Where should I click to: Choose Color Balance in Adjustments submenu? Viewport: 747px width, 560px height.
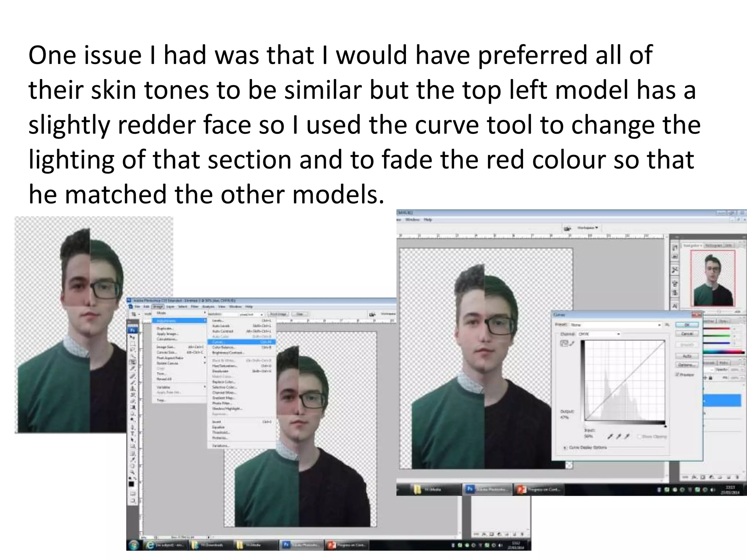(241, 347)
